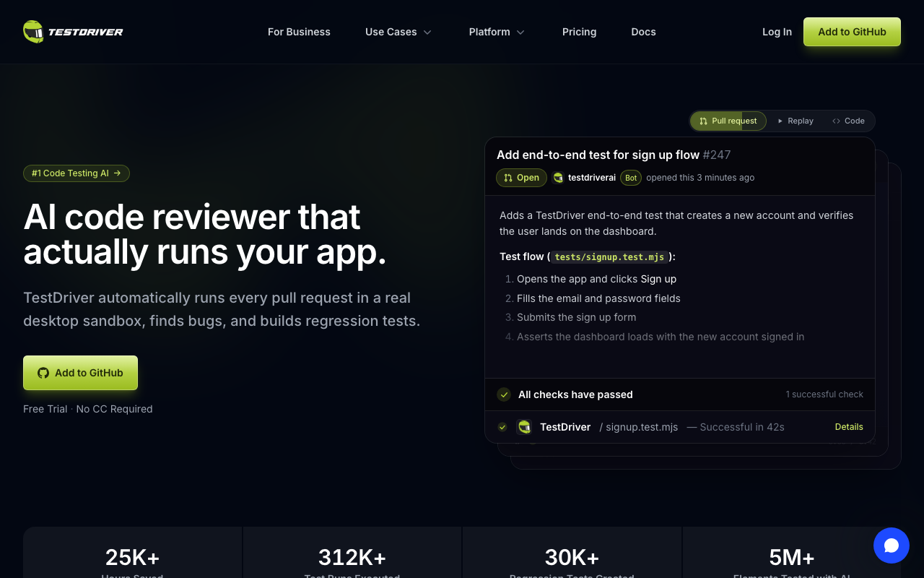Click the Bot label badge
Screen dimensions: 924x578
(x=631, y=178)
